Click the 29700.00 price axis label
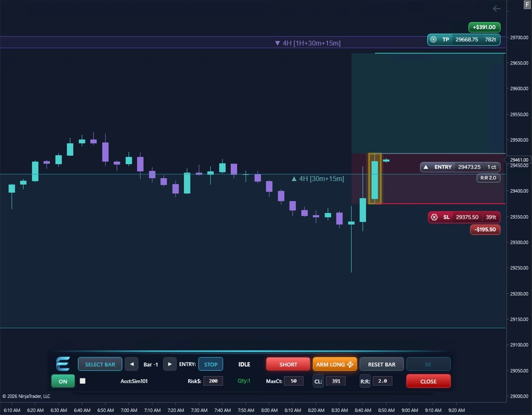The image size is (532, 415). click(519, 38)
